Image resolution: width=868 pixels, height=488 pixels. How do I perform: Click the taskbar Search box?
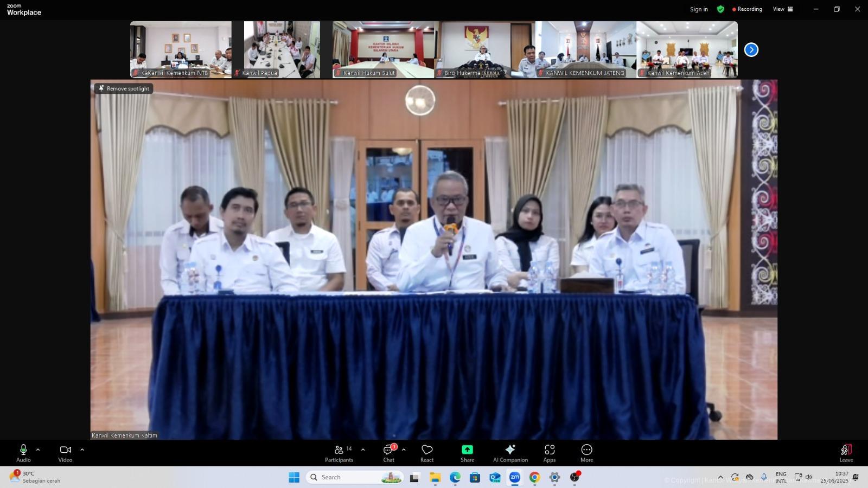coord(355,477)
